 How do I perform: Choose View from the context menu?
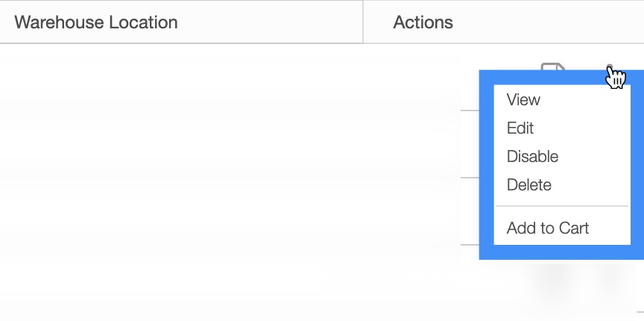pyautogui.click(x=523, y=99)
